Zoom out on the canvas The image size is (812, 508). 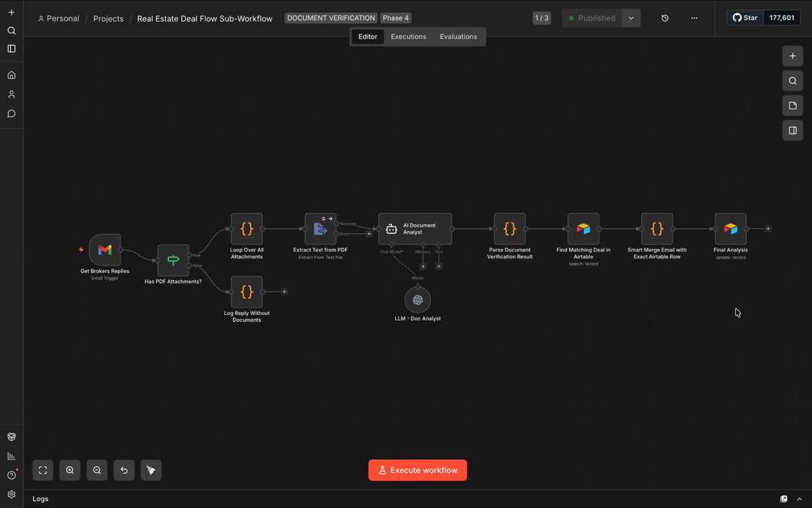click(97, 470)
